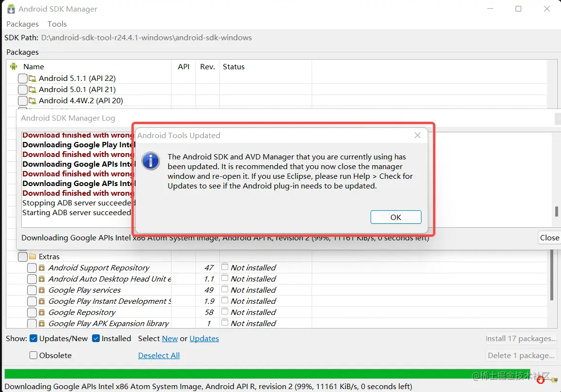
Task: Click the API column header
Action: [x=184, y=66]
